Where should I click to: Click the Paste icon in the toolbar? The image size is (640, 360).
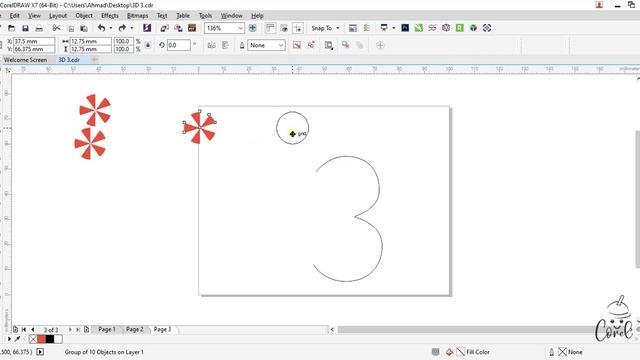click(84, 28)
